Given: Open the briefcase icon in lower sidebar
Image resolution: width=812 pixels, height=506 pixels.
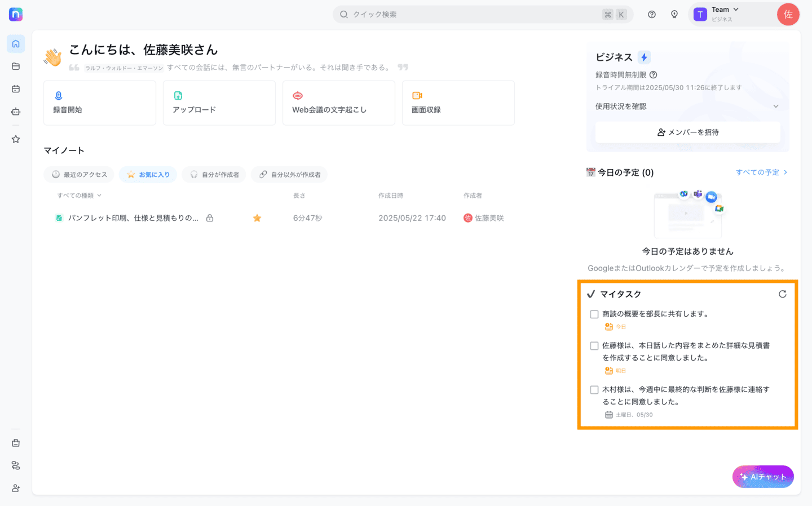Looking at the screenshot, I should [x=16, y=443].
